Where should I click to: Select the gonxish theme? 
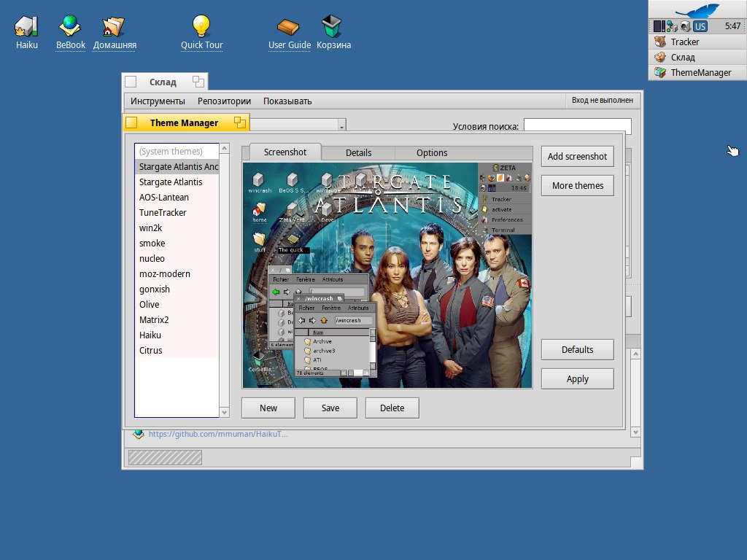(177, 289)
